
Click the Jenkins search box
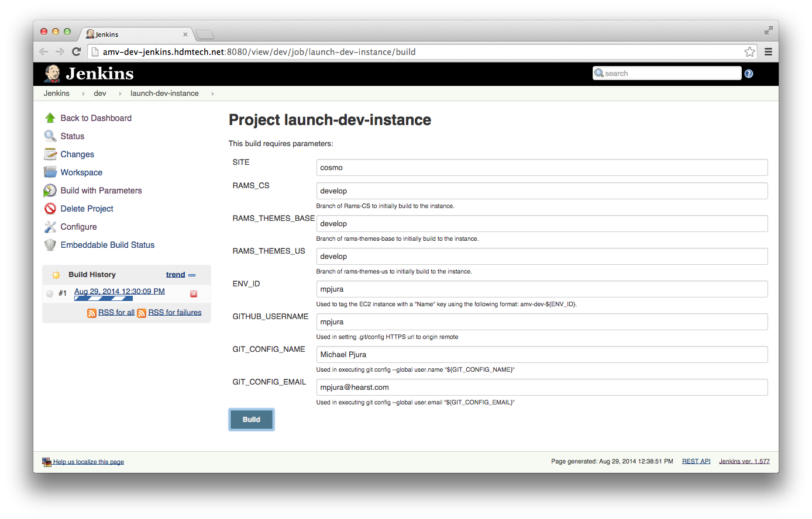pos(667,74)
